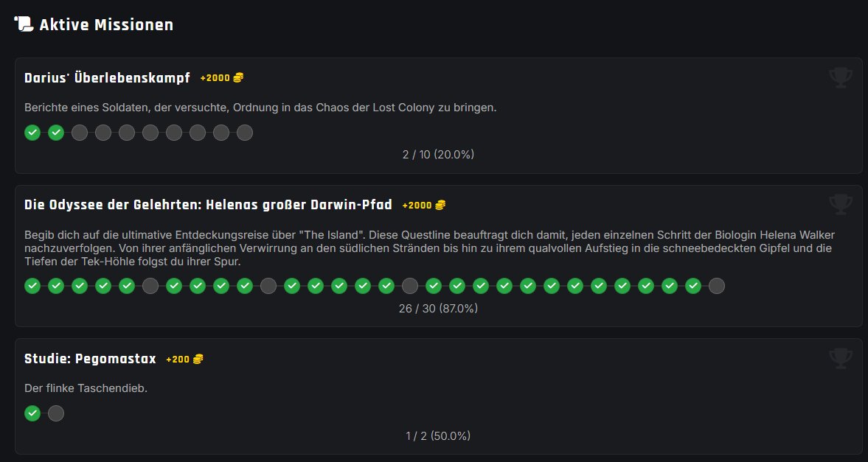This screenshot has height=462, width=868.
Task: Select the third, uncompleted step in Darius' mission
Action: [80, 133]
